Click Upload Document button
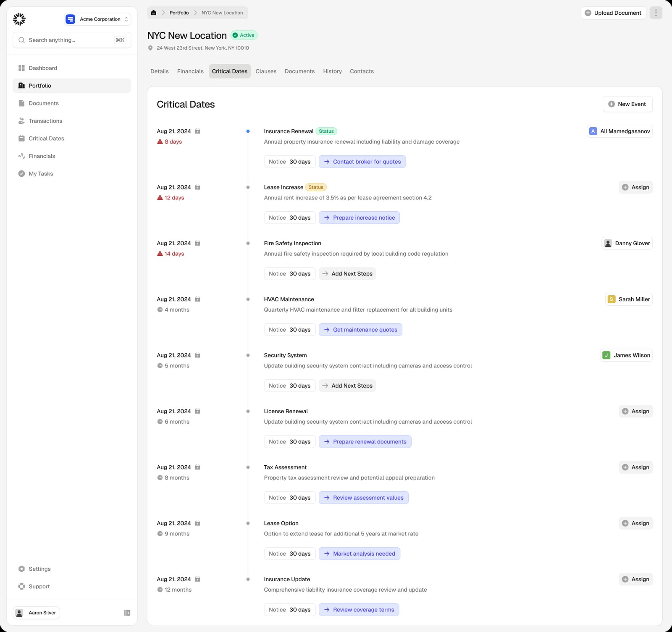The height and width of the screenshot is (632, 672). click(613, 13)
